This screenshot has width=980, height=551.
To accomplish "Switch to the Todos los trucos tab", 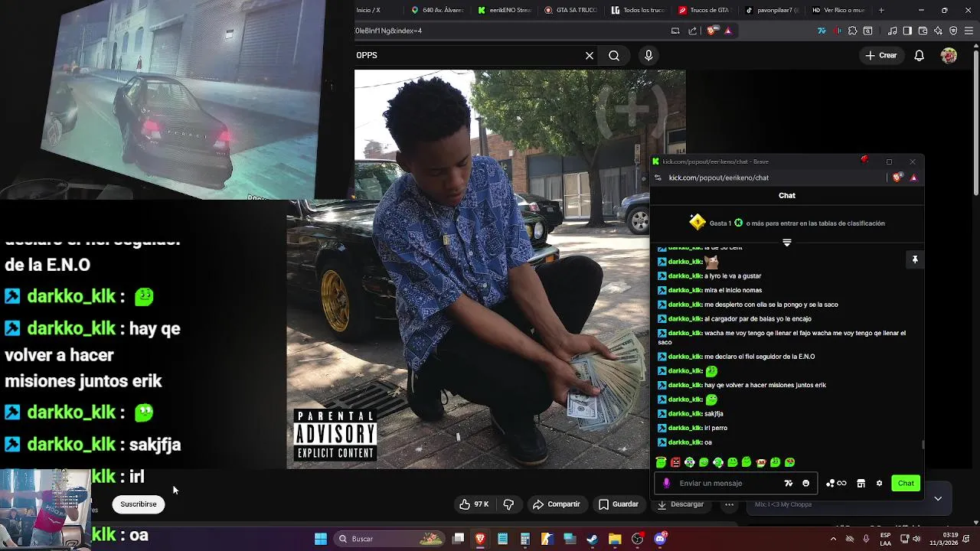I will point(638,10).
